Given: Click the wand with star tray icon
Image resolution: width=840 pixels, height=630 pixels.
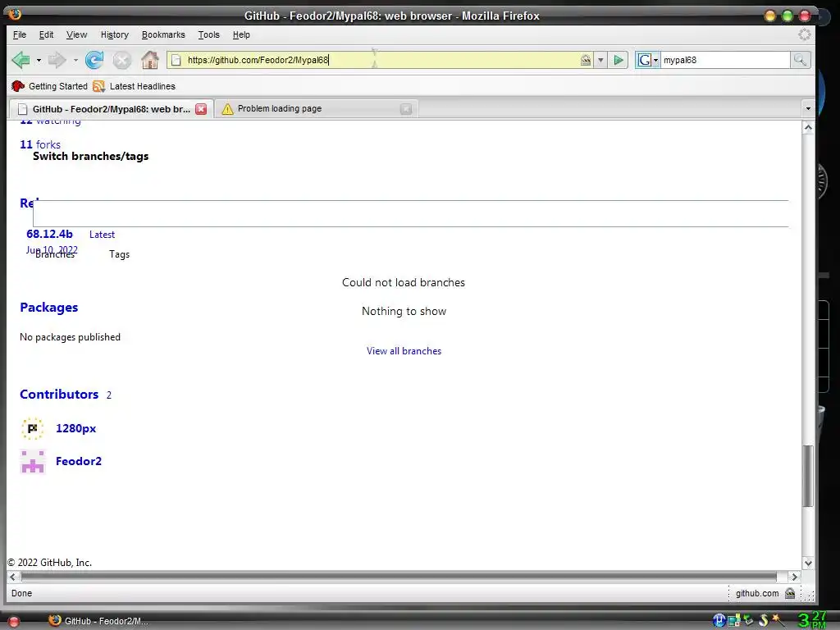Looking at the screenshot, I should pyautogui.click(x=778, y=620).
